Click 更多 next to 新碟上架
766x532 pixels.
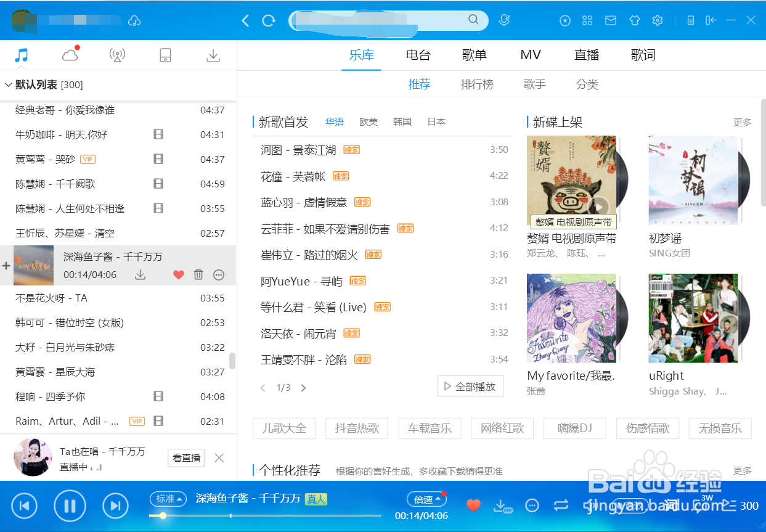(743, 122)
